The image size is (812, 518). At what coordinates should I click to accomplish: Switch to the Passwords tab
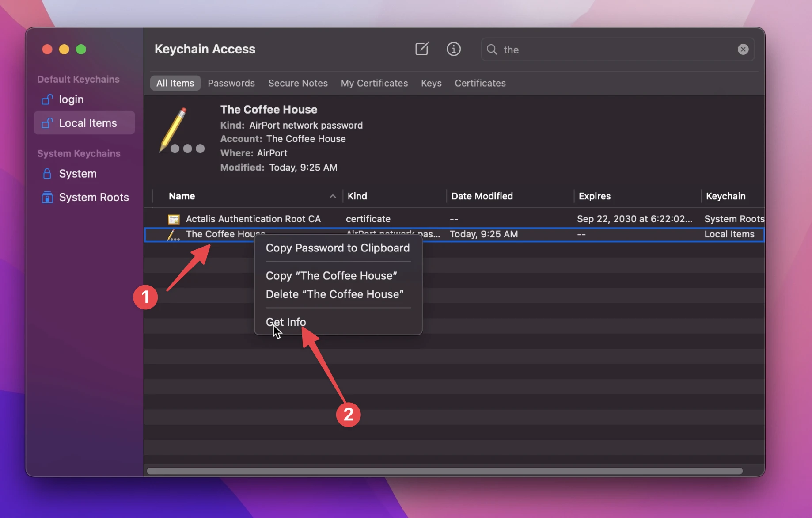click(x=231, y=83)
